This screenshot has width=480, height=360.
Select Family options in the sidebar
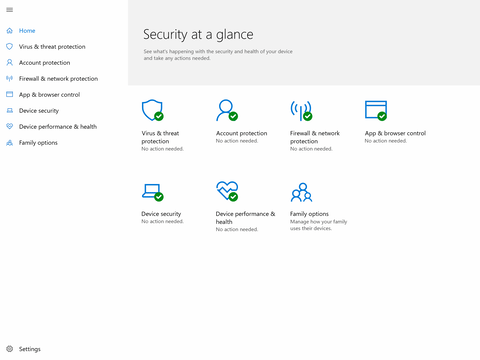pyautogui.click(x=38, y=143)
